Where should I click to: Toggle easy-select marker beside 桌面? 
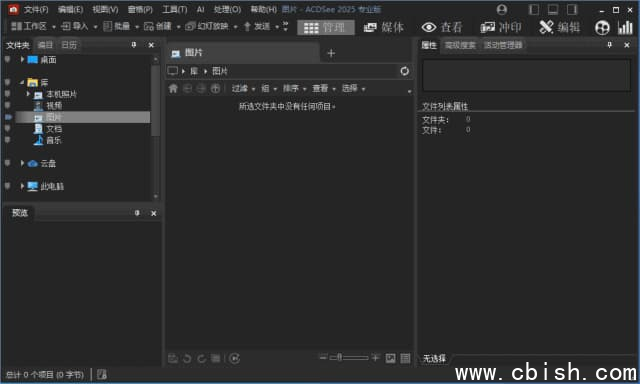pyautogui.click(x=7, y=60)
